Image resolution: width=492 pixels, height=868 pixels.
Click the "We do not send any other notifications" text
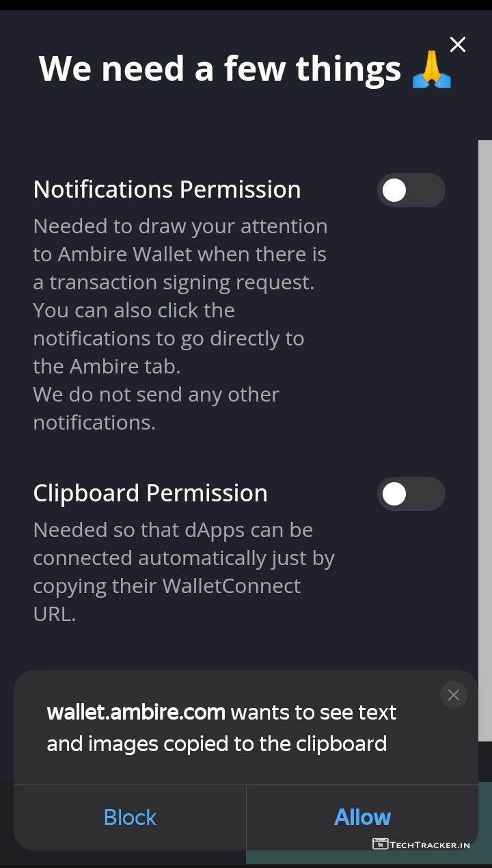tap(156, 408)
